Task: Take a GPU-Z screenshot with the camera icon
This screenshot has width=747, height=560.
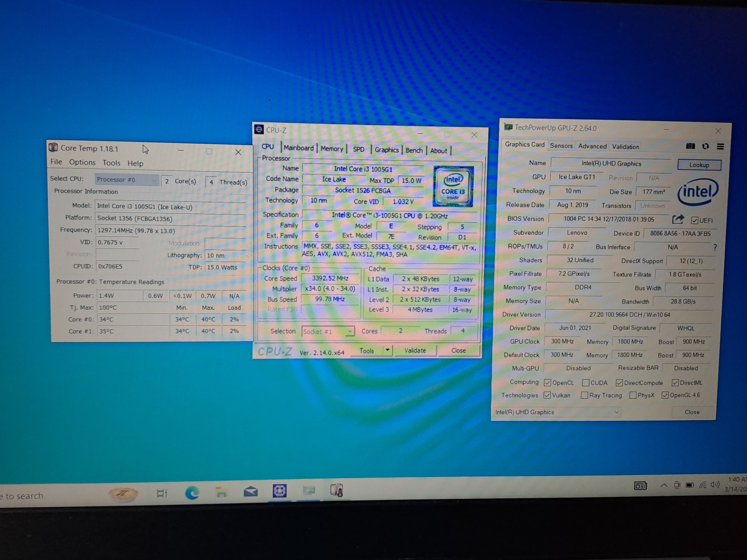Action: coord(690,146)
